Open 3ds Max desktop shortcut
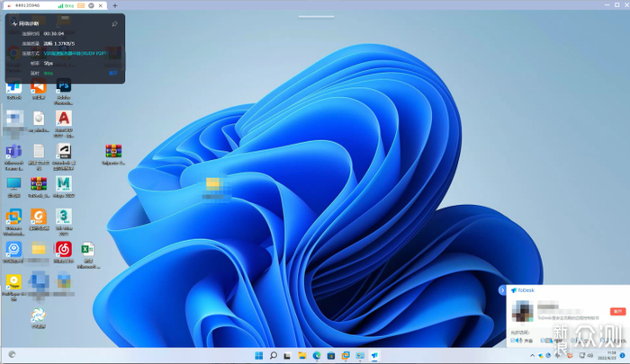This screenshot has width=630, height=364. click(63, 218)
